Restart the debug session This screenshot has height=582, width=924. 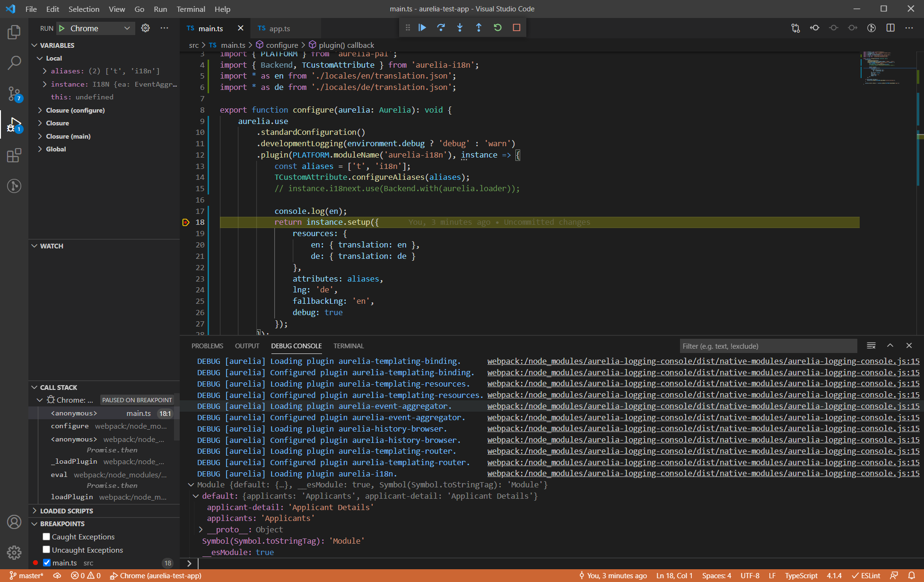point(497,28)
